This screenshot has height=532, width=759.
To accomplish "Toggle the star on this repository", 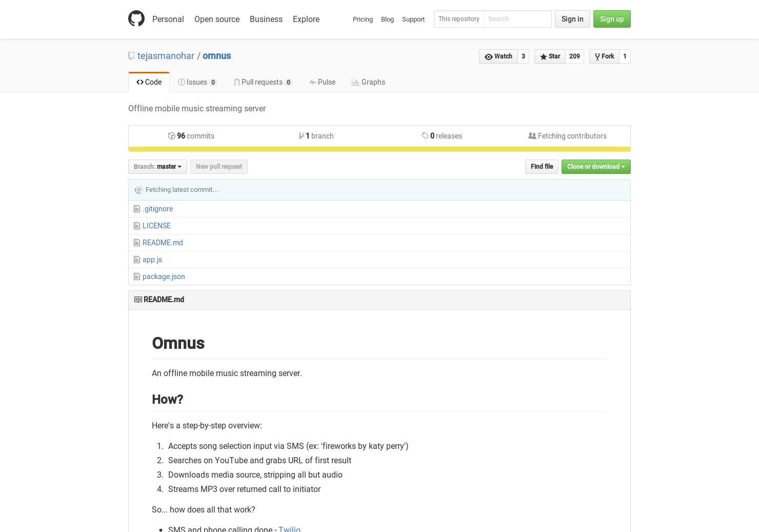I will (550, 56).
